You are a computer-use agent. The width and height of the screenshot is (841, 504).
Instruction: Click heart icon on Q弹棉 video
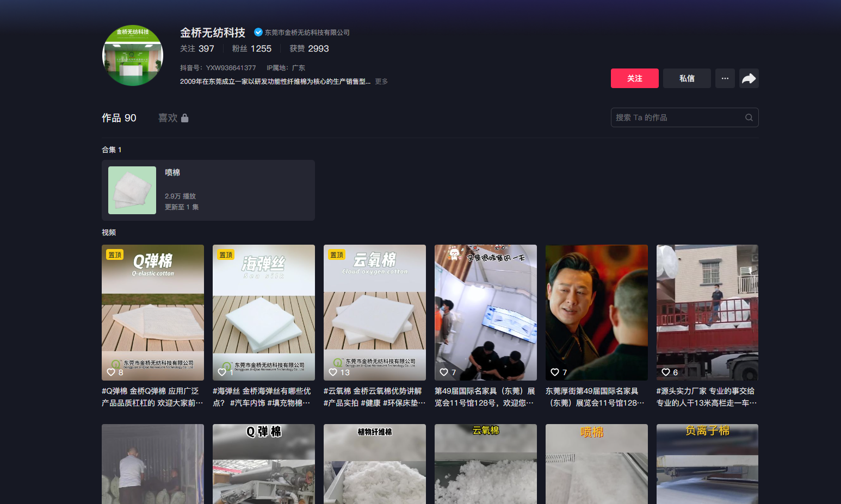111,372
